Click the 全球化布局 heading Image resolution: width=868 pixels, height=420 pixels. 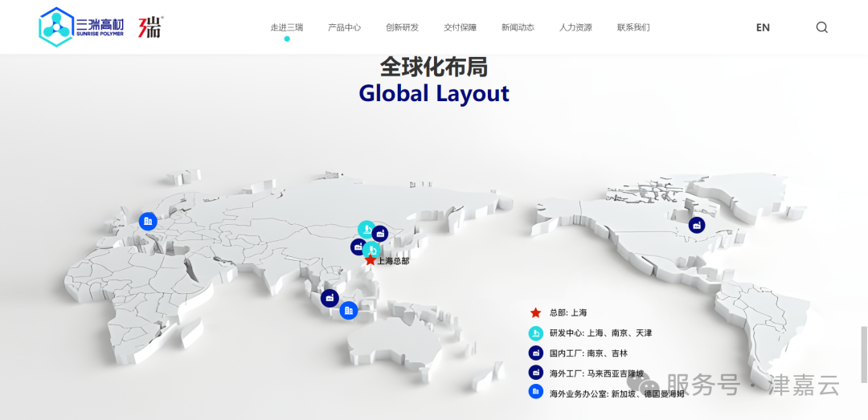434,67
